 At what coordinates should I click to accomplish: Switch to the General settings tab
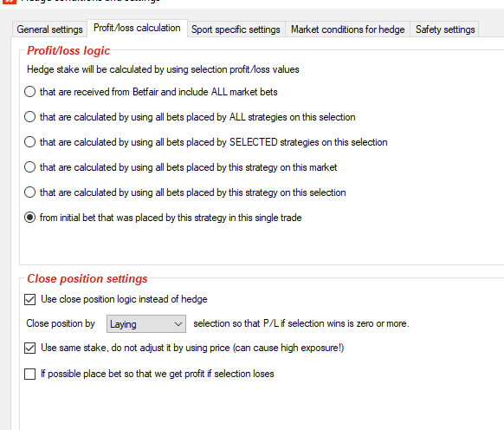point(49,29)
